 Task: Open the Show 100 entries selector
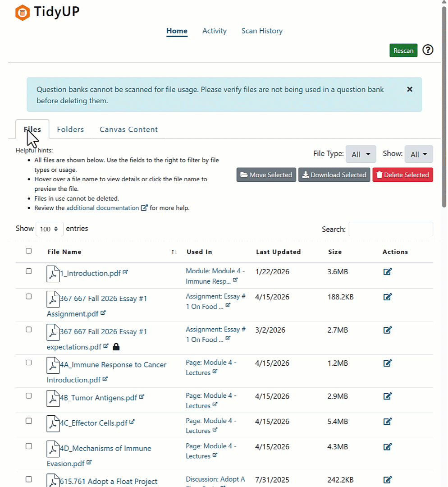click(50, 229)
